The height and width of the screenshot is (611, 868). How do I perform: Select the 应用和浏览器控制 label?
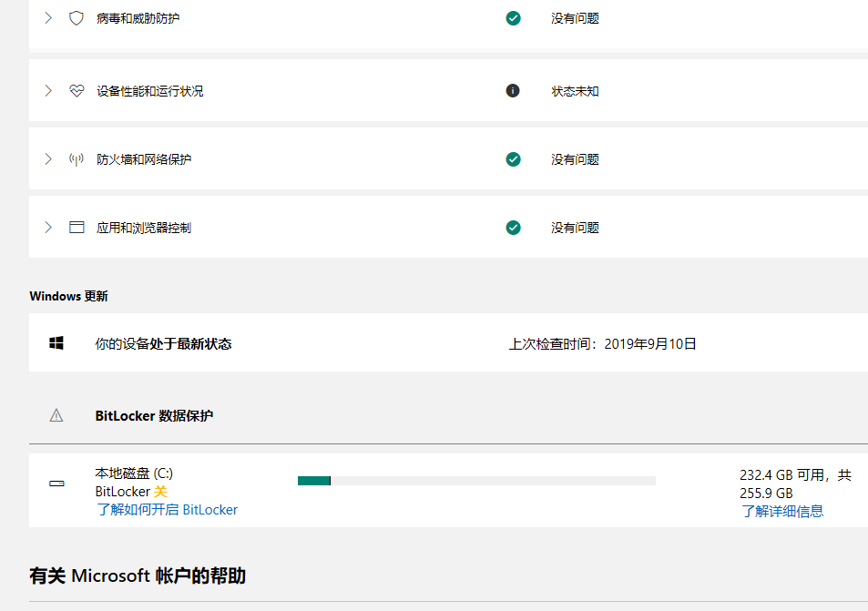coord(144,228)
